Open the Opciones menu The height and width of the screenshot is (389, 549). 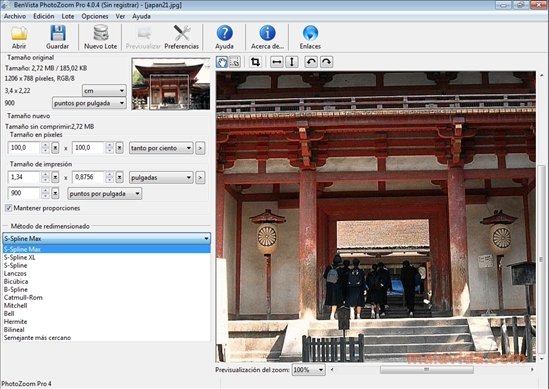point(95,16)
